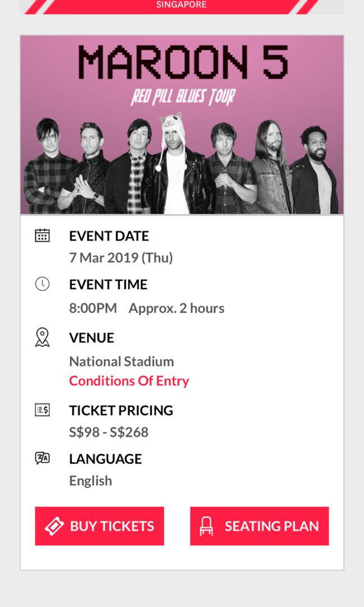
Task: Open the Seating Plan
Action: pos(259,526)
